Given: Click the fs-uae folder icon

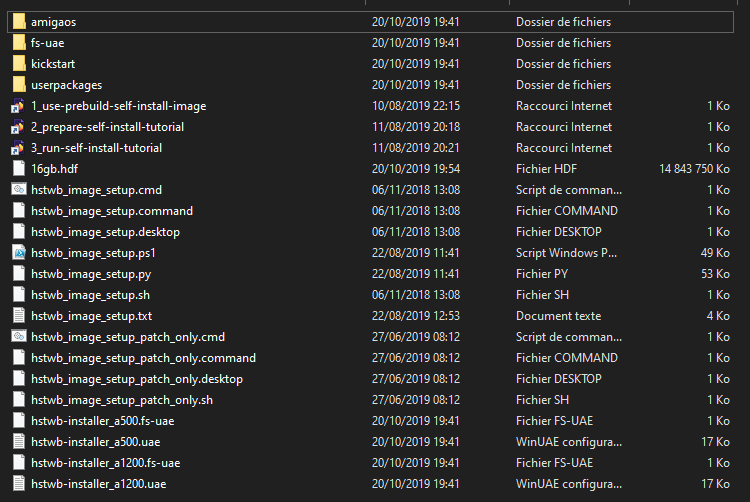Looking at the screenshot, I should (19, 43).
